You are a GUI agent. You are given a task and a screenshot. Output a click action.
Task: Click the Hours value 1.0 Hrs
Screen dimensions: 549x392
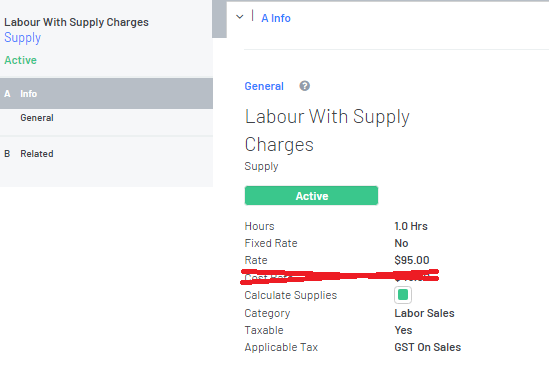pos(411,226)
